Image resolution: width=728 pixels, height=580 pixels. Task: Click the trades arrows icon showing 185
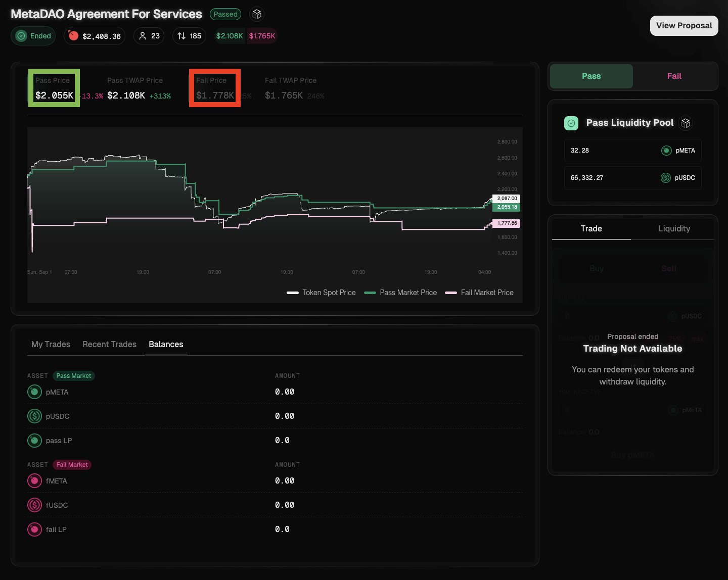181,36
